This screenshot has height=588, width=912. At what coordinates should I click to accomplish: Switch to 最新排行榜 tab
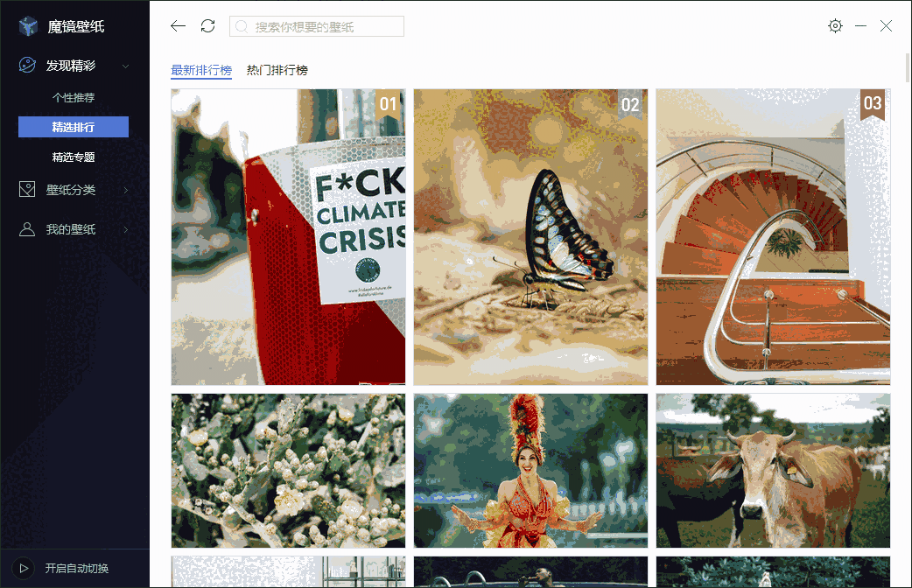[x=201, y=70]
